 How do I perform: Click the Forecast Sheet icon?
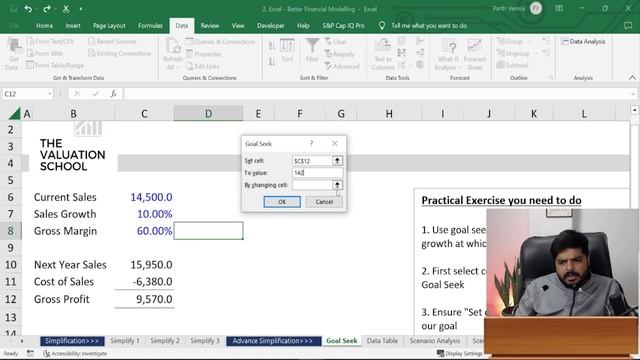(x=475, y=54)
